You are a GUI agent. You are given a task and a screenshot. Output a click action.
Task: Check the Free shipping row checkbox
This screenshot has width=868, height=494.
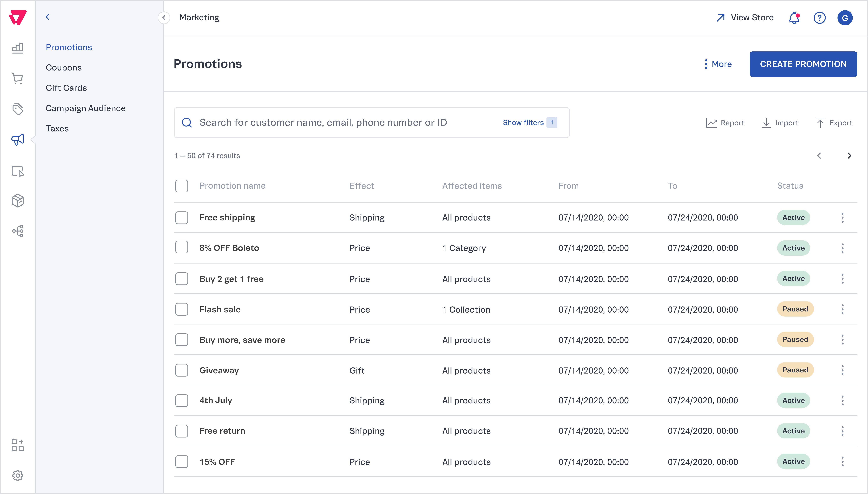[182, 217]
